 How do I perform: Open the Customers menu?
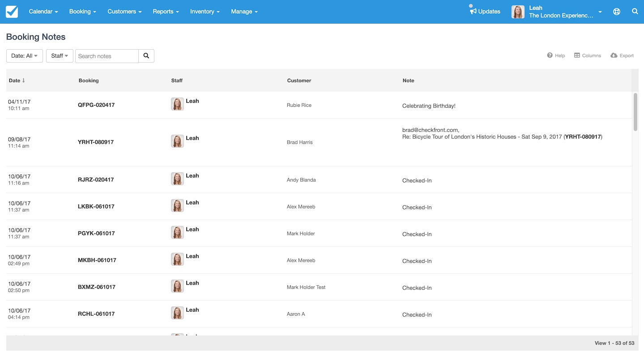tap(124, 12)
